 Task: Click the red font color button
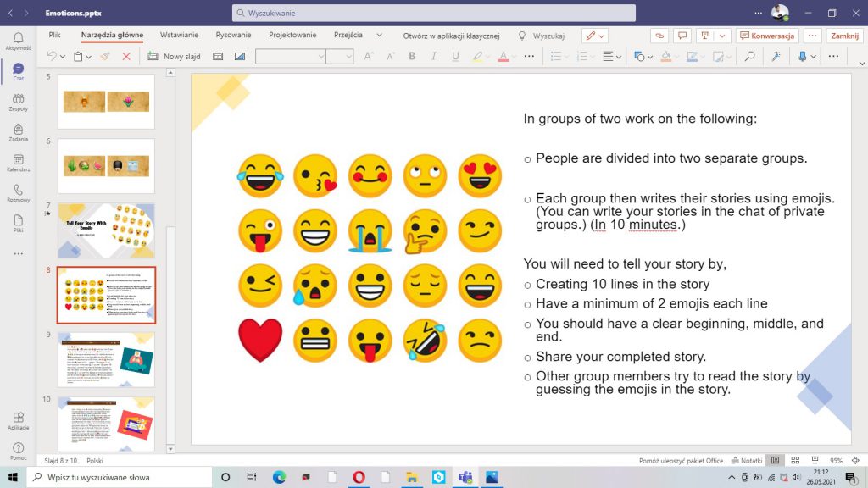[x=503, y=57]
